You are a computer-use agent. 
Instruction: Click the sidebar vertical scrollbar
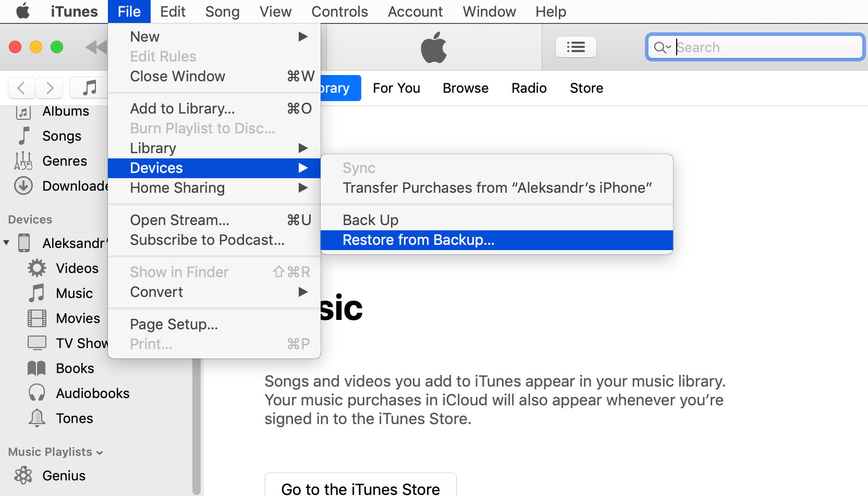(x=197, y=426)
